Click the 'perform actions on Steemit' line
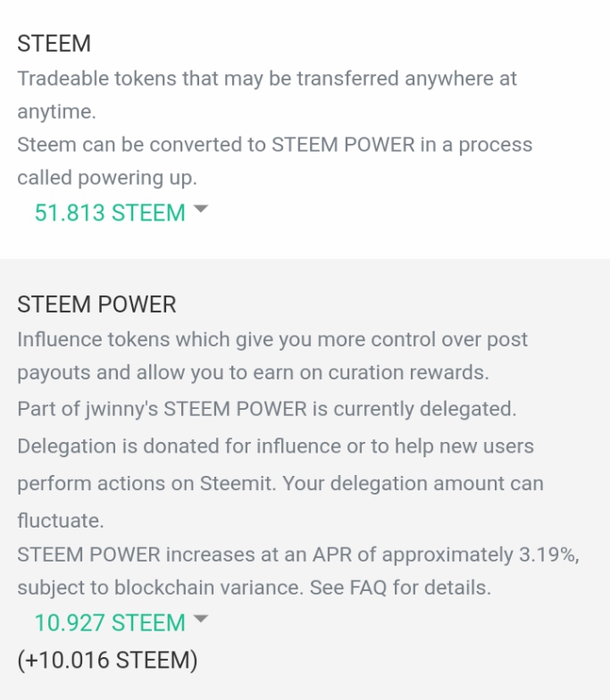This screenshot has width=610, height=700. pyautogui.click(x=280, y=484)
